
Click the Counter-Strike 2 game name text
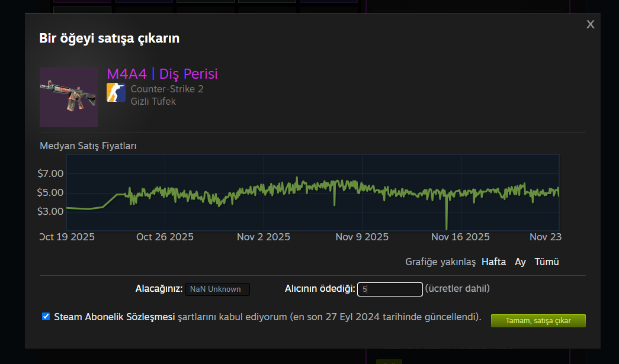[167, 89]
